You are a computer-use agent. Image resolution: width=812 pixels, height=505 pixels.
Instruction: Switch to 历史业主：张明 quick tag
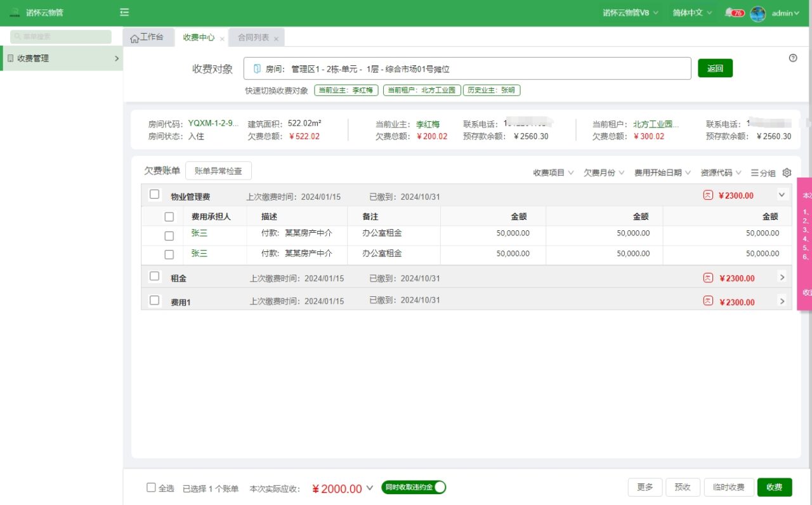(492, 91)
